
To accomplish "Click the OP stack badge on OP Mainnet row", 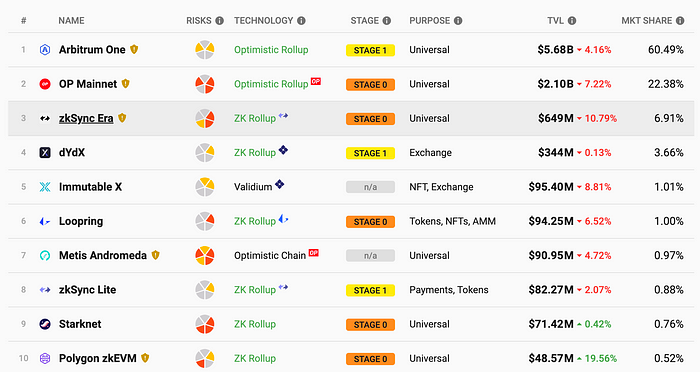I will [316, 81].
